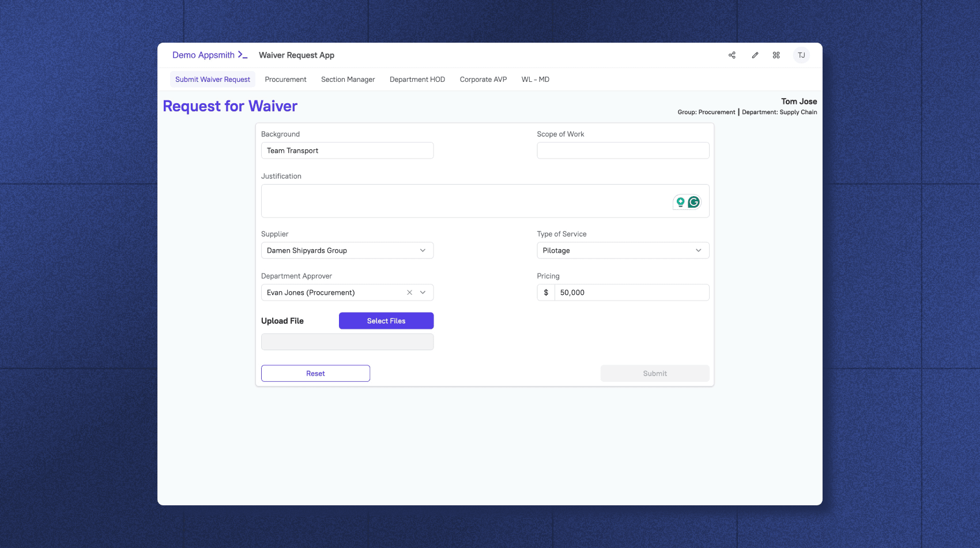The height and width of the screenshot is (548, 980).
Task: Open the app editor with the pencil icon
Action: tap(755, 55)
